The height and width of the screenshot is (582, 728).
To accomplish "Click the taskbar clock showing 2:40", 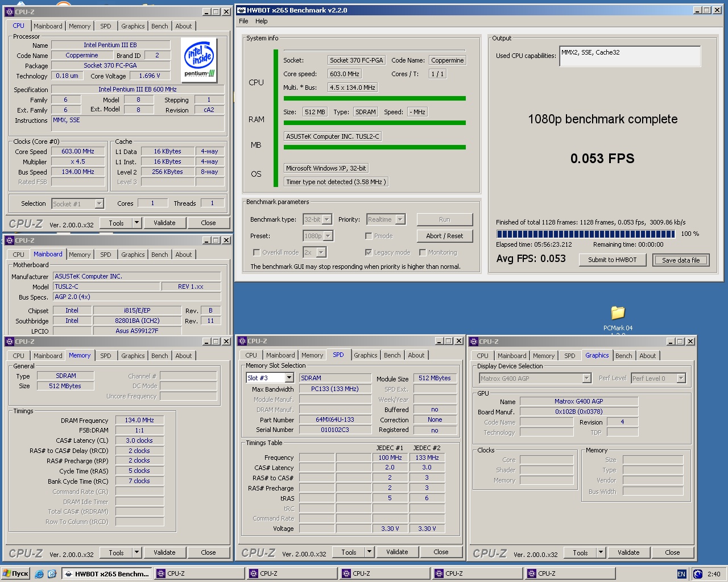I will click(714, 574).
